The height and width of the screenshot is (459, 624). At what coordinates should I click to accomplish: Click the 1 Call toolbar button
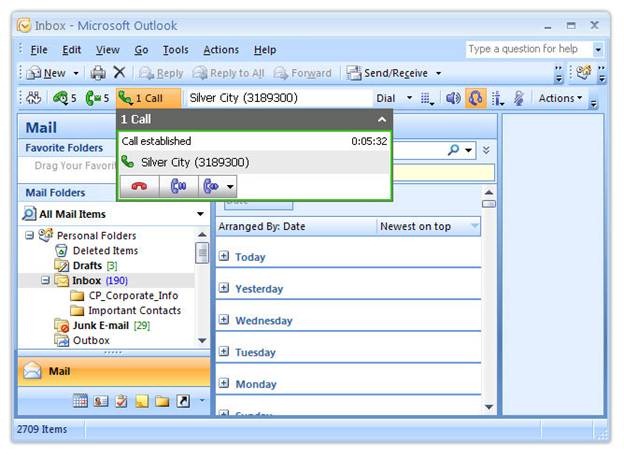click(148, 98)
